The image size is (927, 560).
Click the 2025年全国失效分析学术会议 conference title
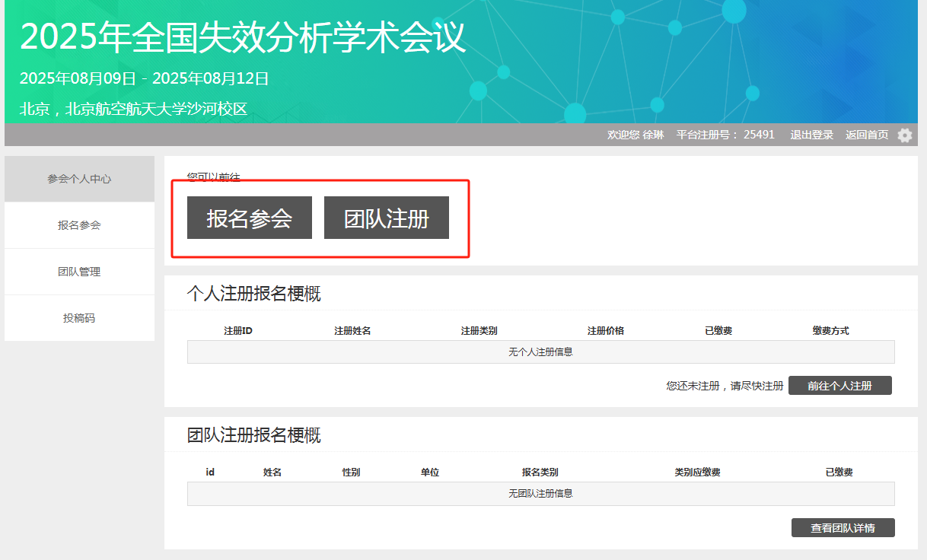(243, 37)
